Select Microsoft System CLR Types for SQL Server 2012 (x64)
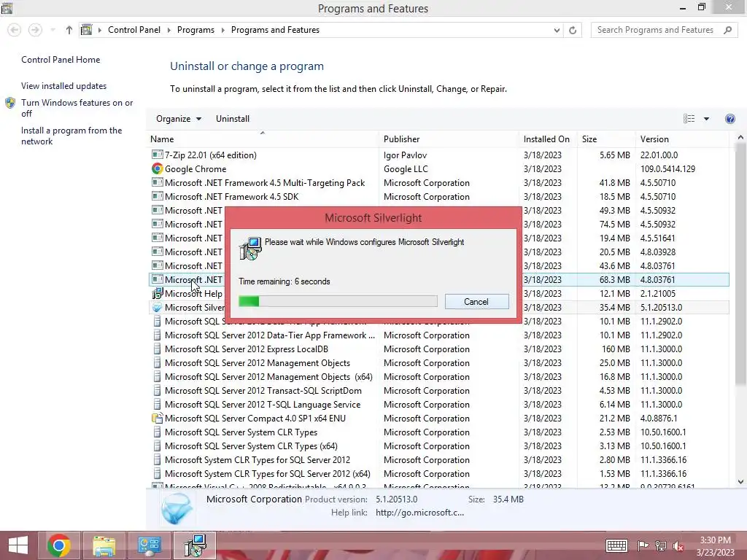Viewport: 747px width, 560px height. (x=267, y=474)
